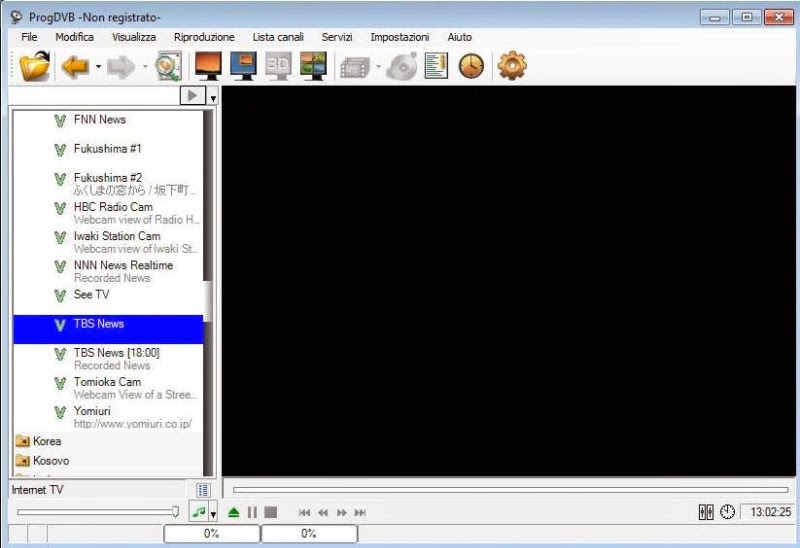Viewport: 800px width, 548px height.
Task: Toggle the equalizer icon near the clock
Action: (706, 512)
